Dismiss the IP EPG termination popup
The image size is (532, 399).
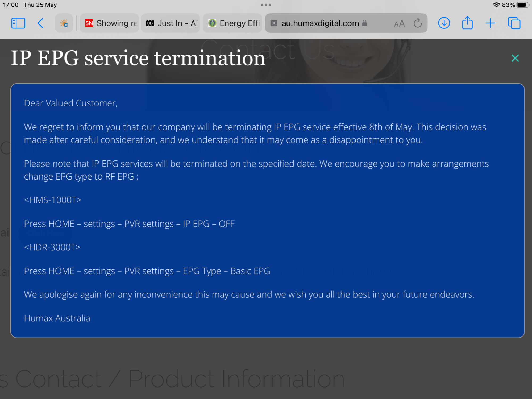coord(515,58)
